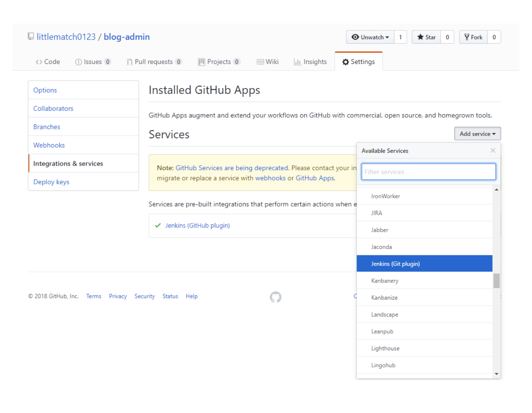Image resolution: width=532 pixels, height=413 pixels.
Task: Switch to the Issues tab
Action: pos(93,62)
